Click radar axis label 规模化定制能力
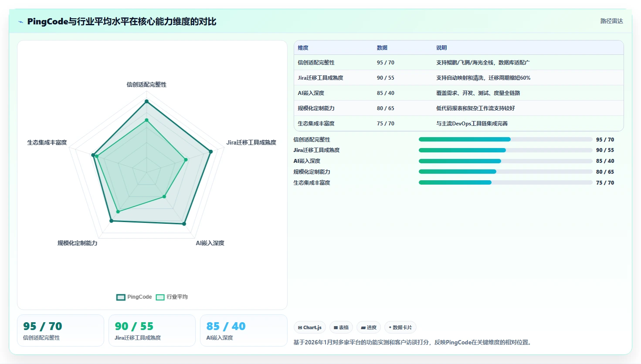The width and height of the screenshot is (641, 364). [78, 243]
